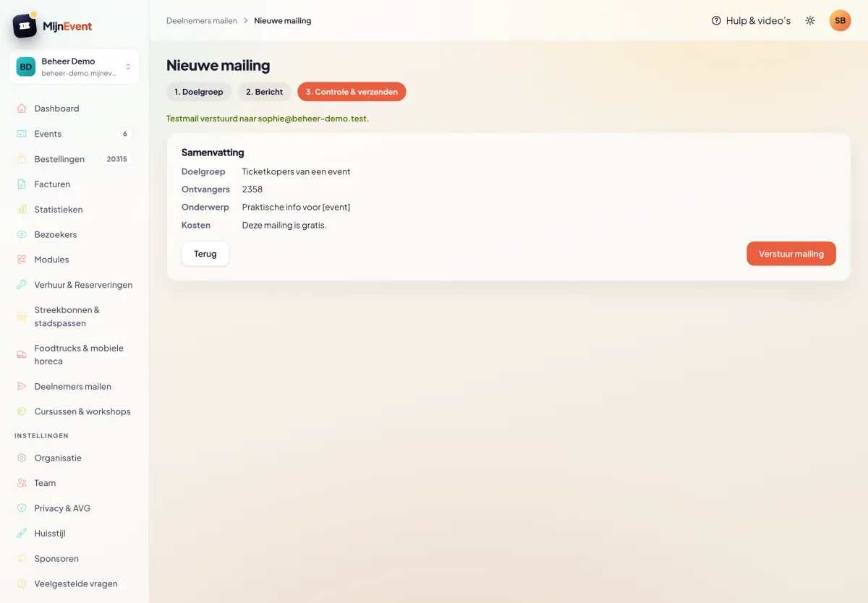Click the Team people icon

[x=22, y=483]
